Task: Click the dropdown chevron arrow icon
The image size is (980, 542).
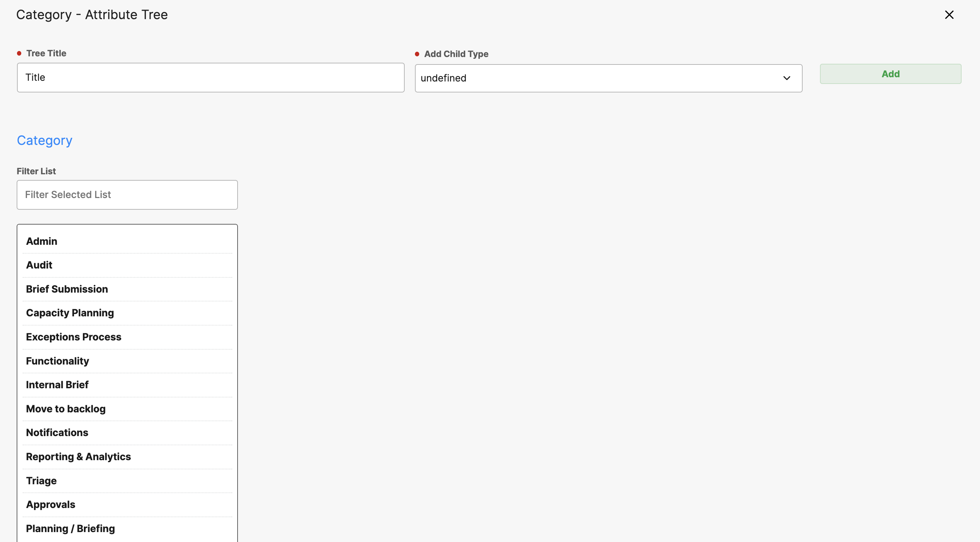Action: 786,78
